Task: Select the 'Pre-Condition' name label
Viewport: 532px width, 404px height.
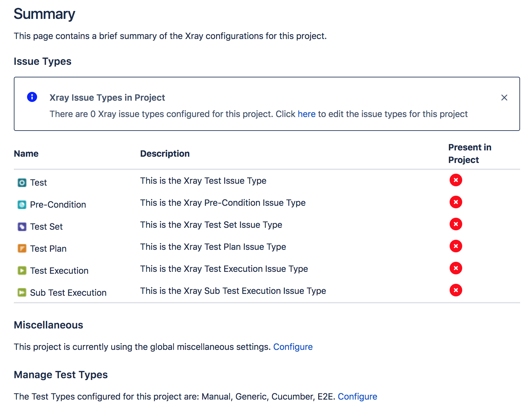Action: click(58, 205)
